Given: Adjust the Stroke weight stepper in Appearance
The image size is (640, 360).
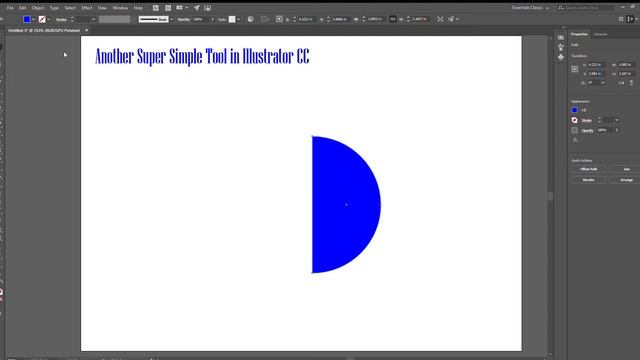Looking at the screenshot, I should (599, 120).
